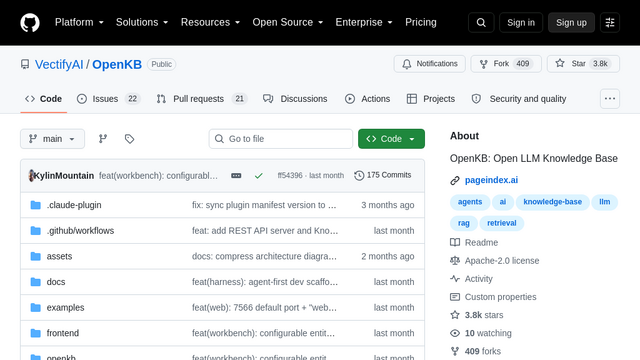
Task: View the 10 watching eye icon
Action: [455, 333]
